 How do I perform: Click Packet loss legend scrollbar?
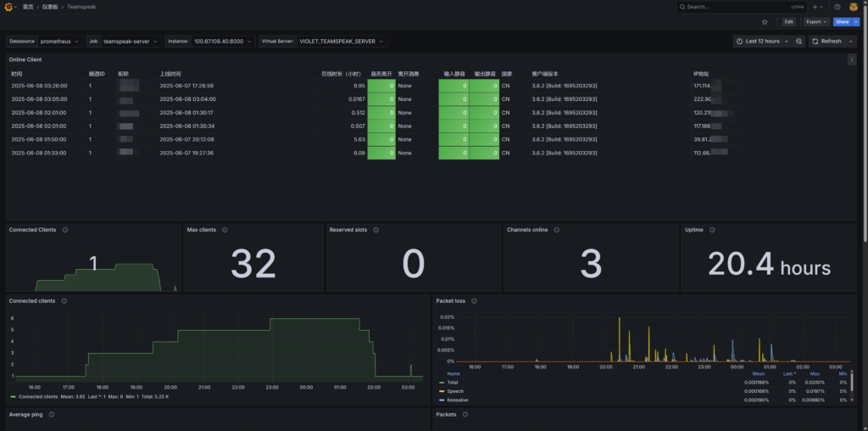click(851, 383)
